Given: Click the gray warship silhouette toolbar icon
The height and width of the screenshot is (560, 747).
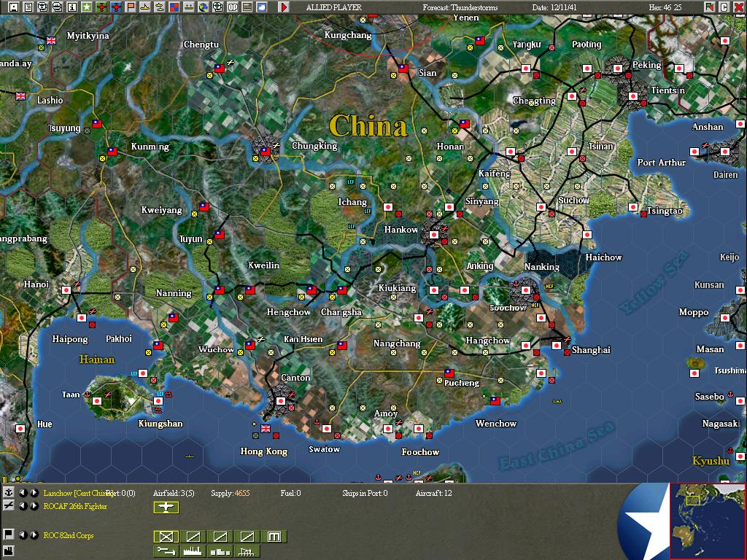Looking at the screenshot, I should [189, 7].
